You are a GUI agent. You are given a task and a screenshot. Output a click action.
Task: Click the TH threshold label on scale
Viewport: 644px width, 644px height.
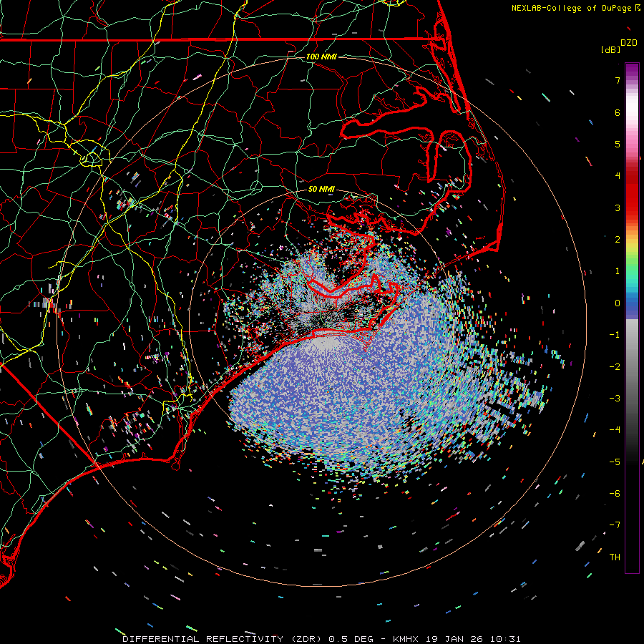(615, 557)
